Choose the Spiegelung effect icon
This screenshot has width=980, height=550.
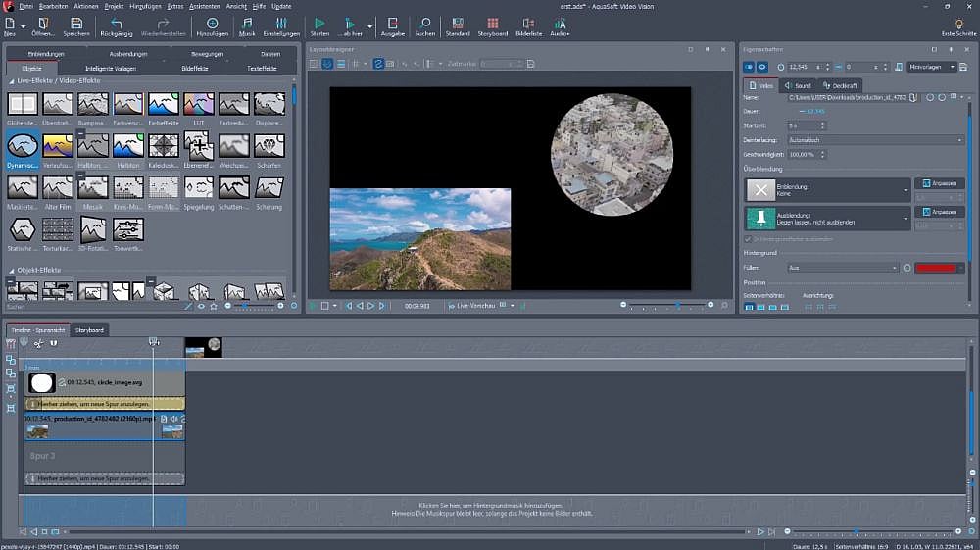tap(198, 187)
